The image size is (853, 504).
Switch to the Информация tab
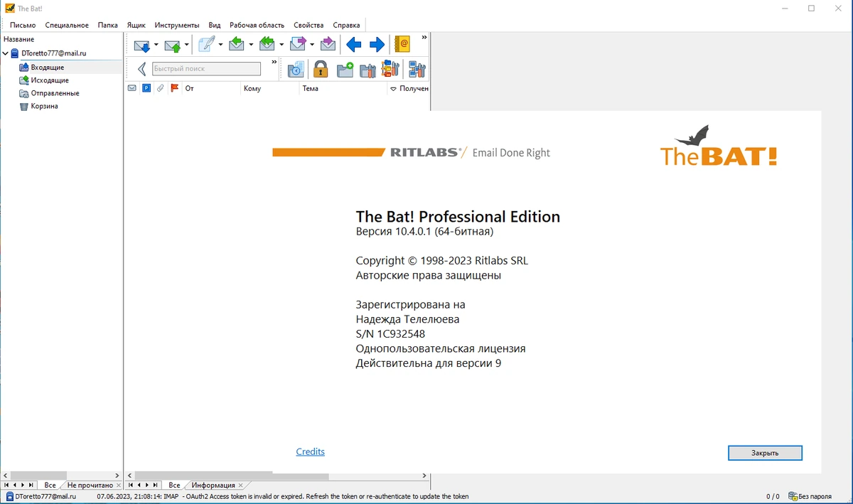[x=213, y=485]
